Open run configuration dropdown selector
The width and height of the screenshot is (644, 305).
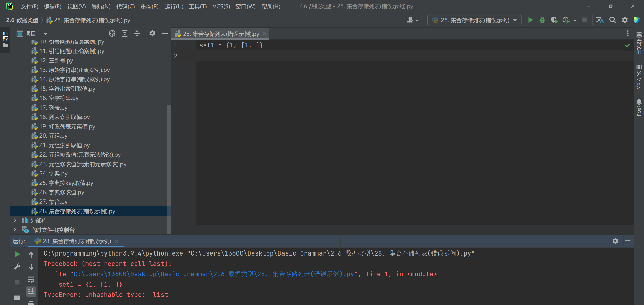[474, 20]
